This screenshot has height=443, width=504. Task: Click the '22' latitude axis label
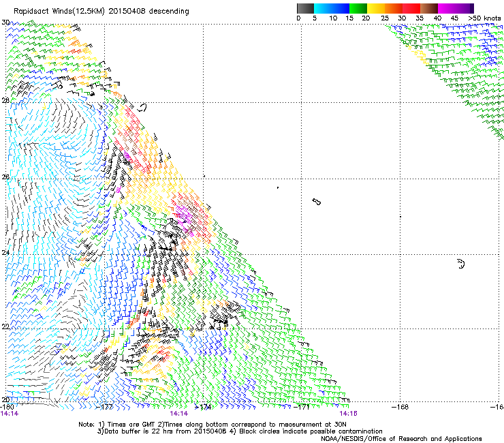pyautogui.click(x=5, y=327)
